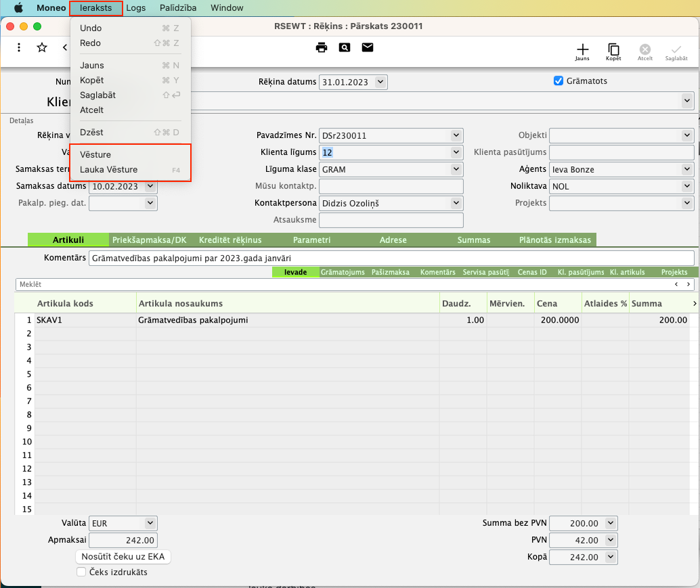700x588 pixels.
Task: Open the print preview magnifier icon
Action: pyautogui.click(x=344, y=47)
